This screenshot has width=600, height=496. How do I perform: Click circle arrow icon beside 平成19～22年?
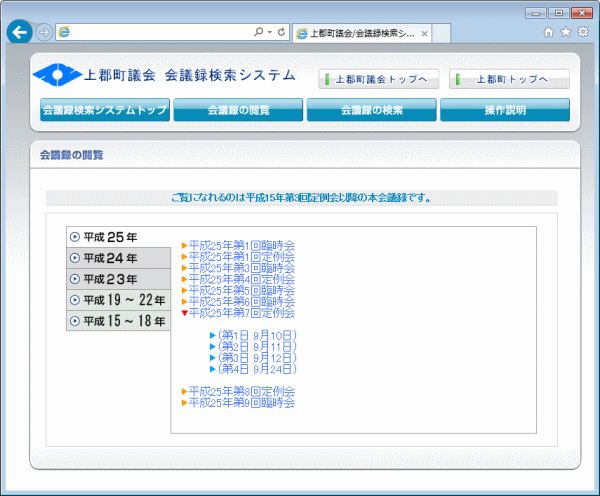(75, 300)
